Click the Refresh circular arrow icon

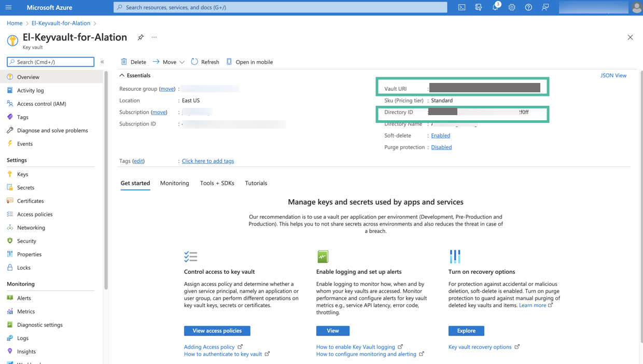tap(194, 62)
